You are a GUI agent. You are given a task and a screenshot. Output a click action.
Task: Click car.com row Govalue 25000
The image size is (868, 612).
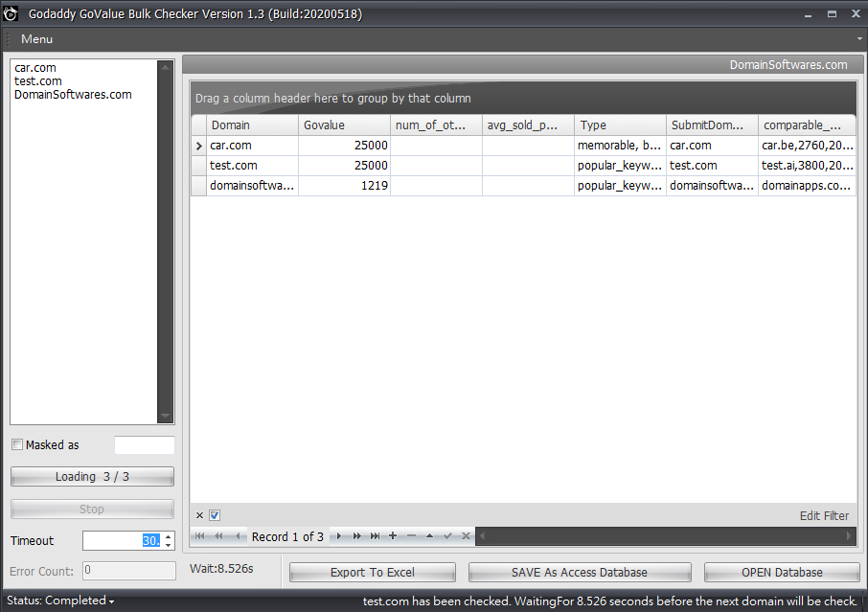[344, 146]
